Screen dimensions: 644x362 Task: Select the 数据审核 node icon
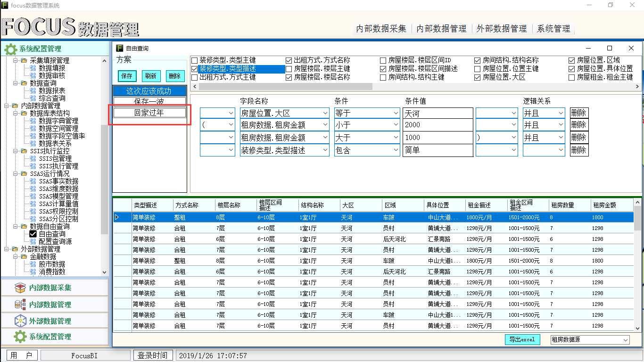click(x=33, y=75)
